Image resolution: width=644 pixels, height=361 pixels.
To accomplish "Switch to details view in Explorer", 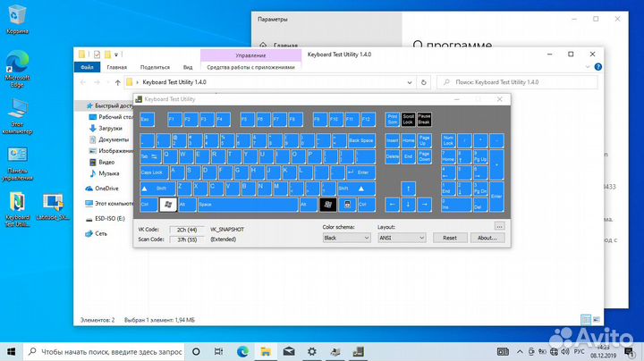I will [586, 320].
